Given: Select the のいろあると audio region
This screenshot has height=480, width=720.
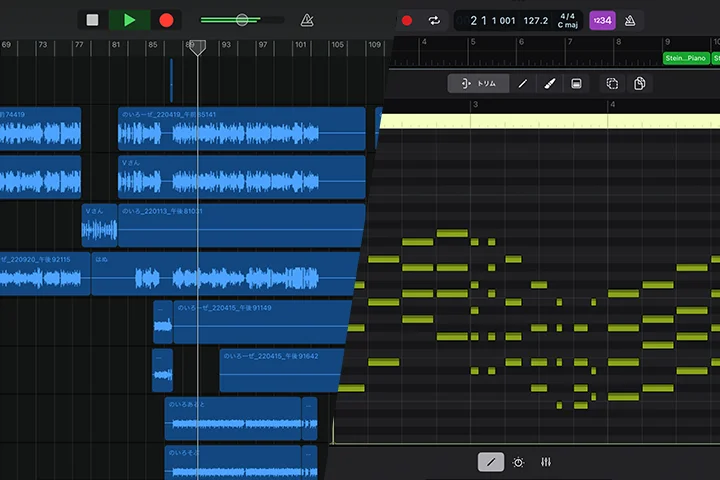Looking at the screenshot, I should pos(233,418).
